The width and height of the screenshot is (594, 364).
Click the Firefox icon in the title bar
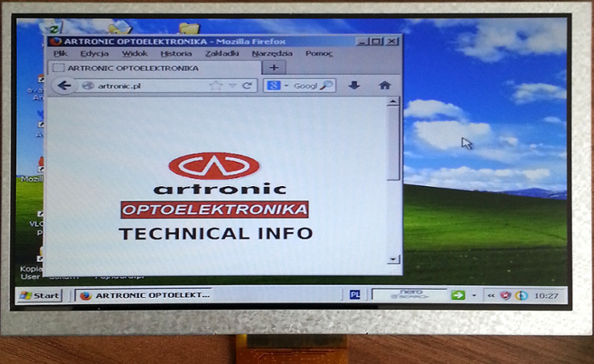pyautogui.click(x=56, y=41)
